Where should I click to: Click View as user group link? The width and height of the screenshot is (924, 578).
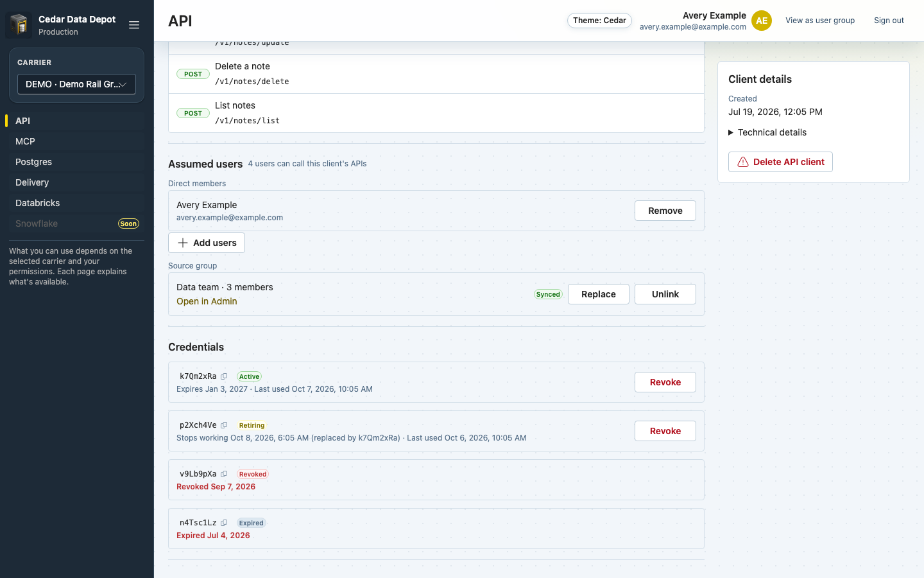820,21
